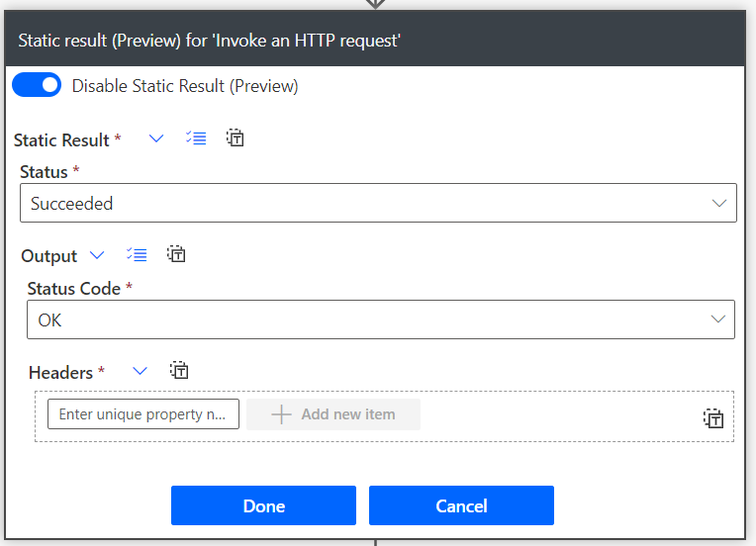Click the 'Disable Static Result (Preview)' label text
Screen dimensions: 756x546
(185, 86)
